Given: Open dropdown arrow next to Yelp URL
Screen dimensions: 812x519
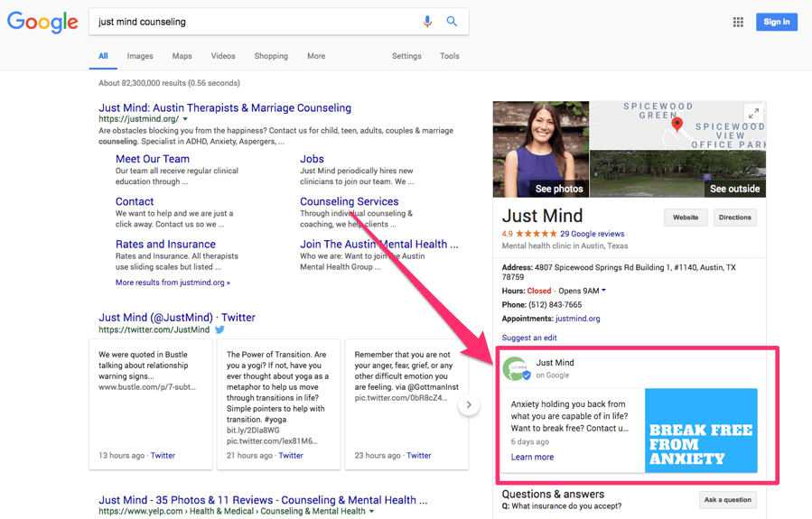Looking at the screenshot, I should point(371,512).
